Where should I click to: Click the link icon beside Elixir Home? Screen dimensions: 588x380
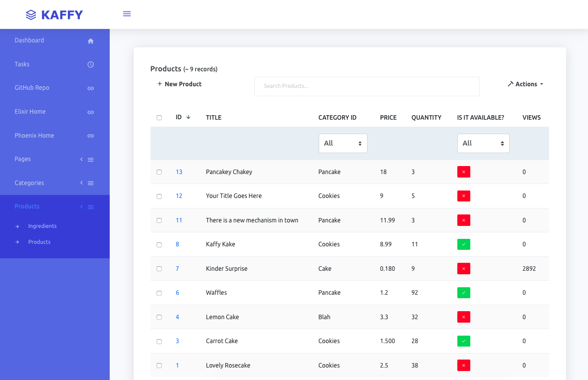click(91, 112)
